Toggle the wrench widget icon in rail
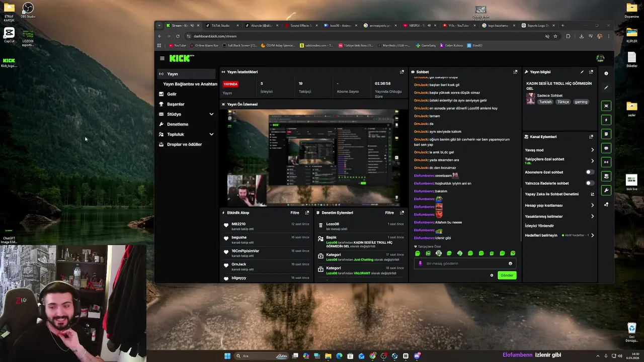The image size is (644, 362). 606,190
